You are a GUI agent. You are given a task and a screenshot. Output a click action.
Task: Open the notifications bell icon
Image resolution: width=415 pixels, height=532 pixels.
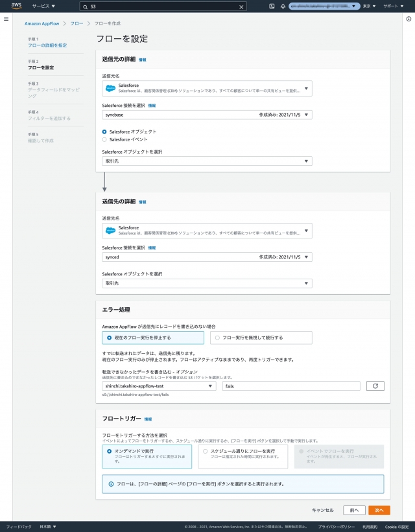283,6
